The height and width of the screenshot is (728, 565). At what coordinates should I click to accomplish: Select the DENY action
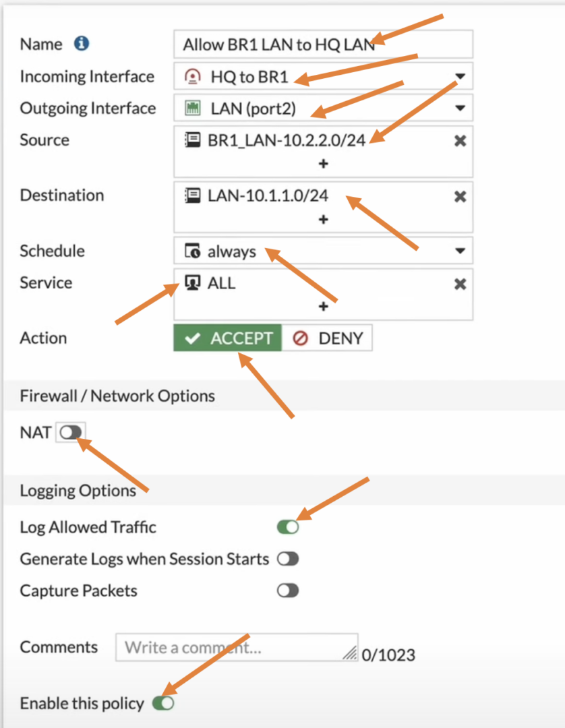[327, 338]
